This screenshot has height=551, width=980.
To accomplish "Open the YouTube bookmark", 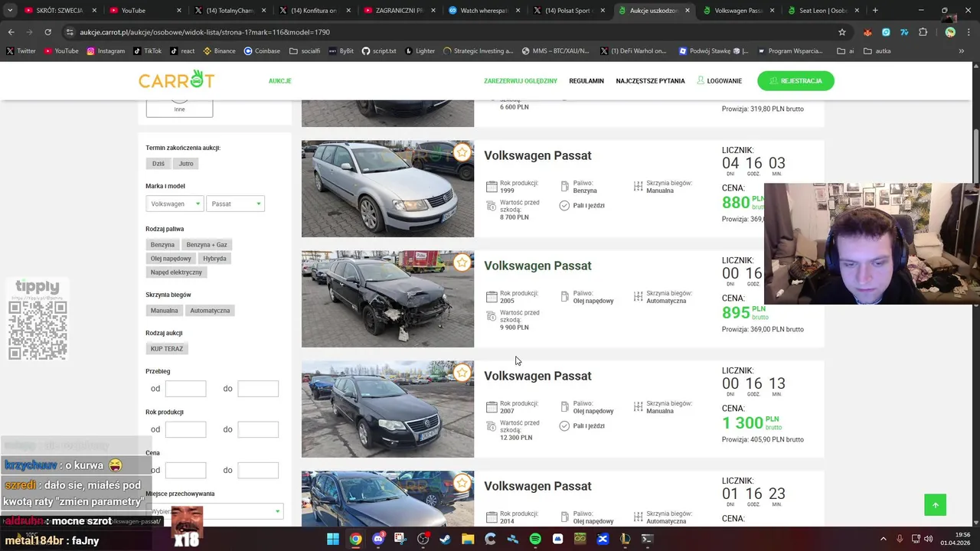I will [60, 51].
